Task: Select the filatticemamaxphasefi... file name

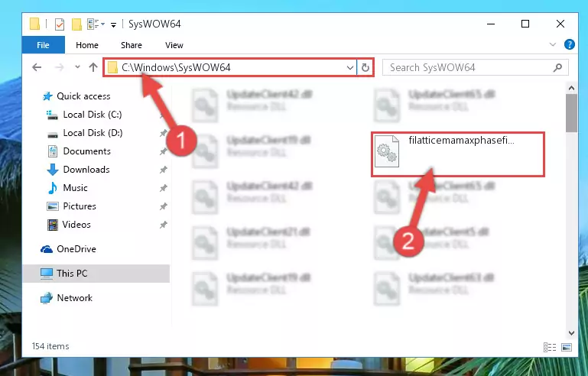Action: (461, 141)
